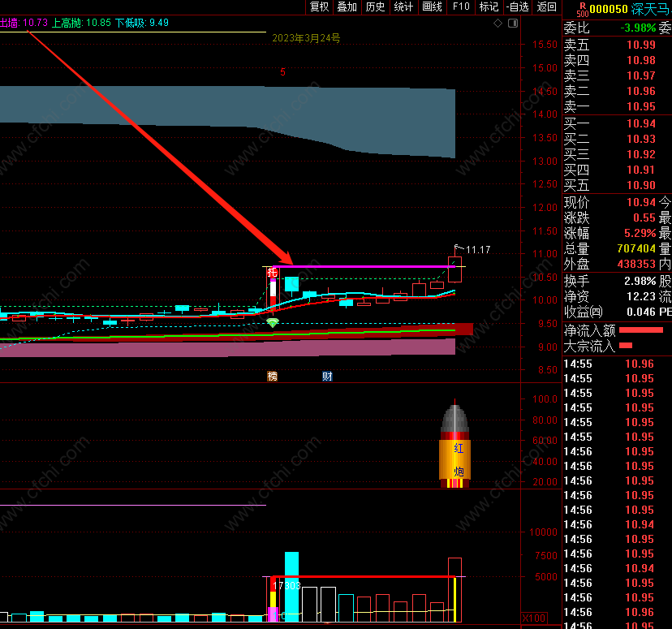The image size is (672, 629).
Task: Remove stock via -自选 button
Action: 517,6
